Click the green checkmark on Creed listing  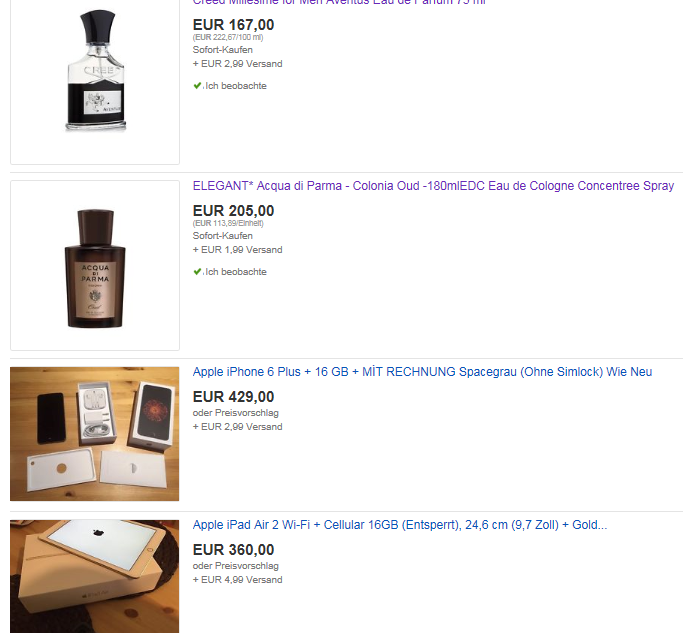197,86
